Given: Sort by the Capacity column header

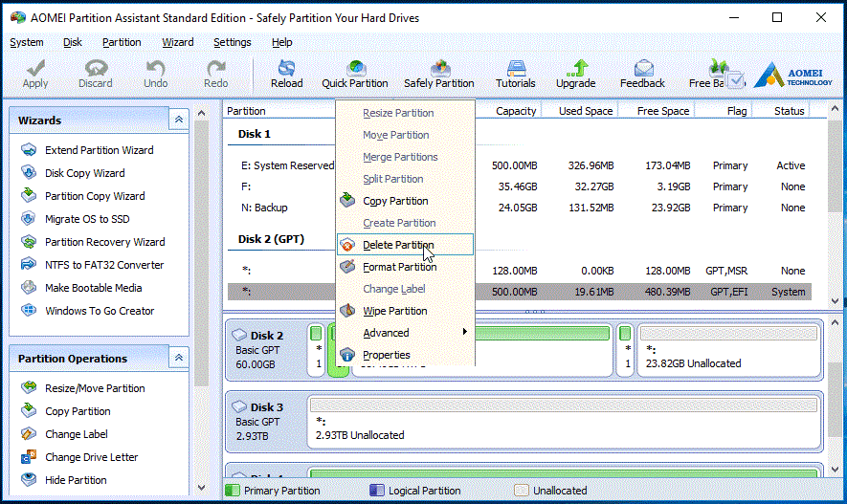Looking at the screenshot, I should (515, 111).
